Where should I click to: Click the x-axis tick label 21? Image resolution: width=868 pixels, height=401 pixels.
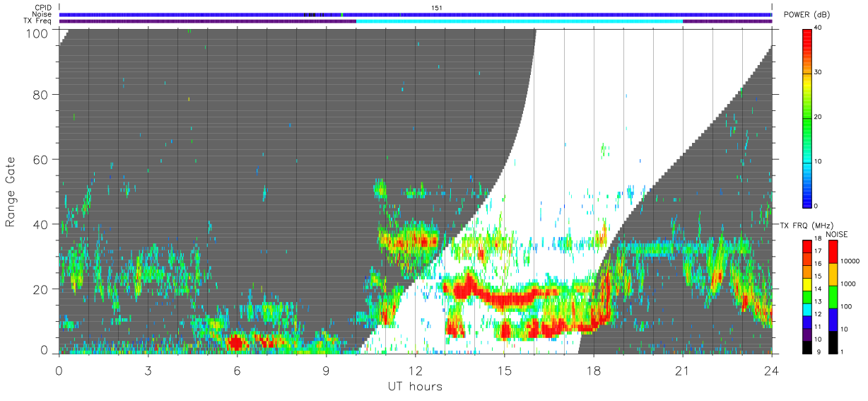pos(682,371)
